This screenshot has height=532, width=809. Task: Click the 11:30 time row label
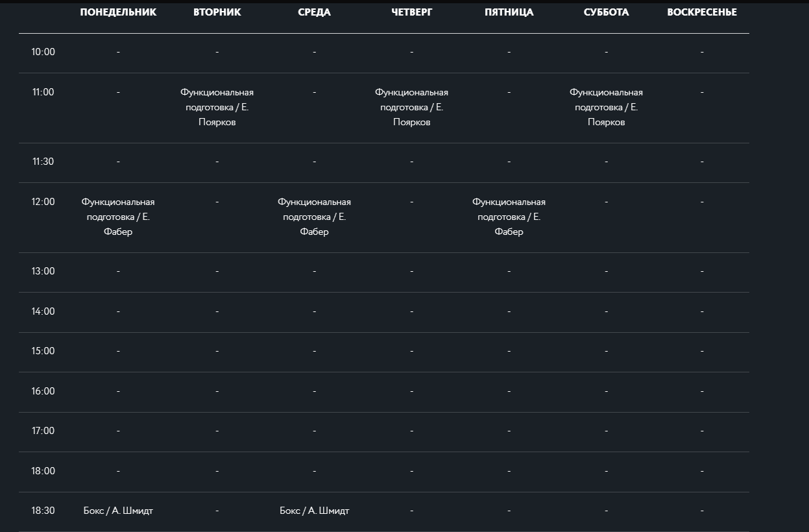pyautogui.click(x=43, y=162)
